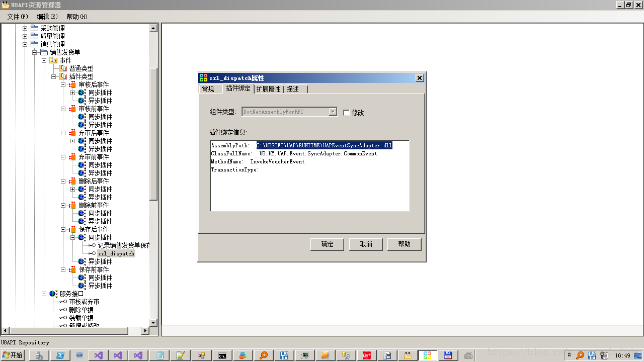Open the 编辑(E) menu
The image size is (644, 362).
coord(47,17)
